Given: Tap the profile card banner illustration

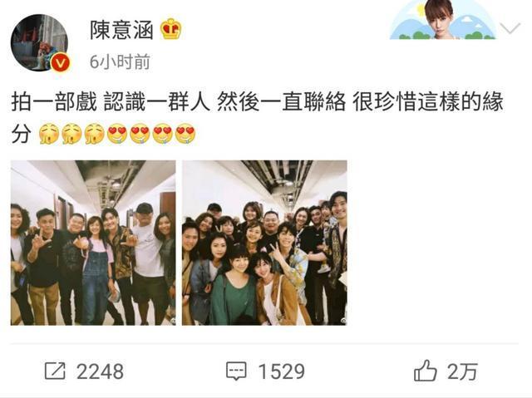Looking at the screenshot, I should click(443, 20).
